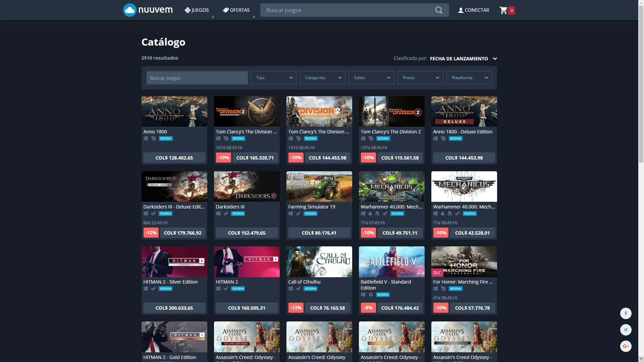644x362 pixels.
Task: Open the JUEGOS menu
Action: click(x=197, y=10)
